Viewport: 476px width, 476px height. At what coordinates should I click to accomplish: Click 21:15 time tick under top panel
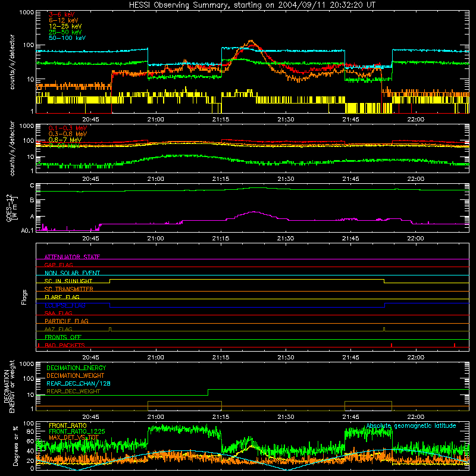tap(221, 120)
